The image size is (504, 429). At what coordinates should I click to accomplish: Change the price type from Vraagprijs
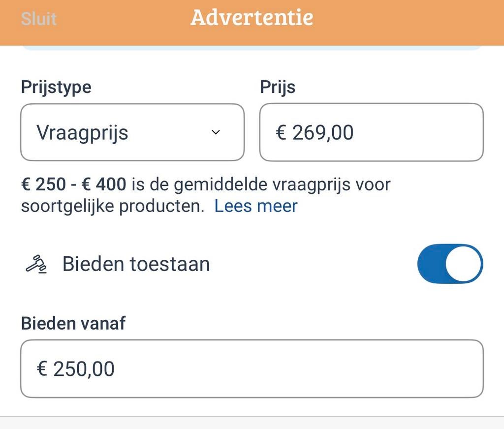[x=132, y=132]
